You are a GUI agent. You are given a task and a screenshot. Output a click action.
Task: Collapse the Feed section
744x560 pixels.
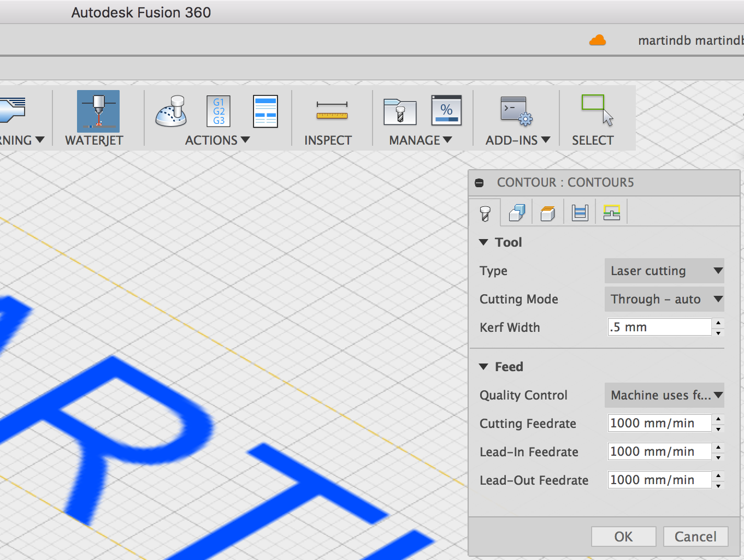(x=483, y=367)
